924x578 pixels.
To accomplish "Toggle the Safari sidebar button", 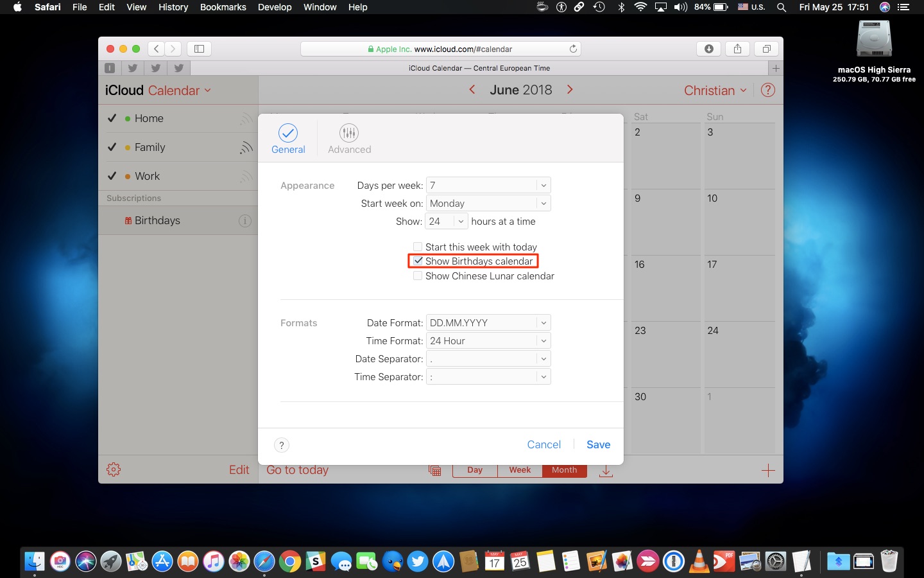I will click(199, 49).
